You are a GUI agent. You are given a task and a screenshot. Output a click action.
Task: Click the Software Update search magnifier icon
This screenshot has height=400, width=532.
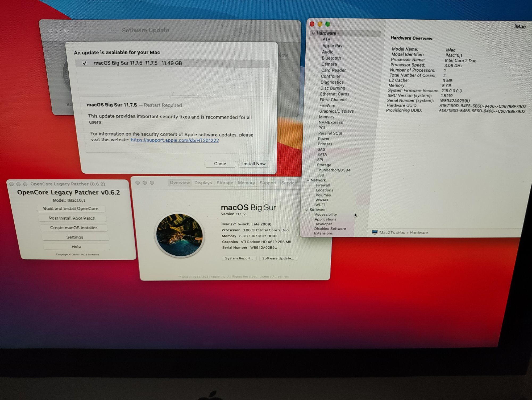[240, 31]
